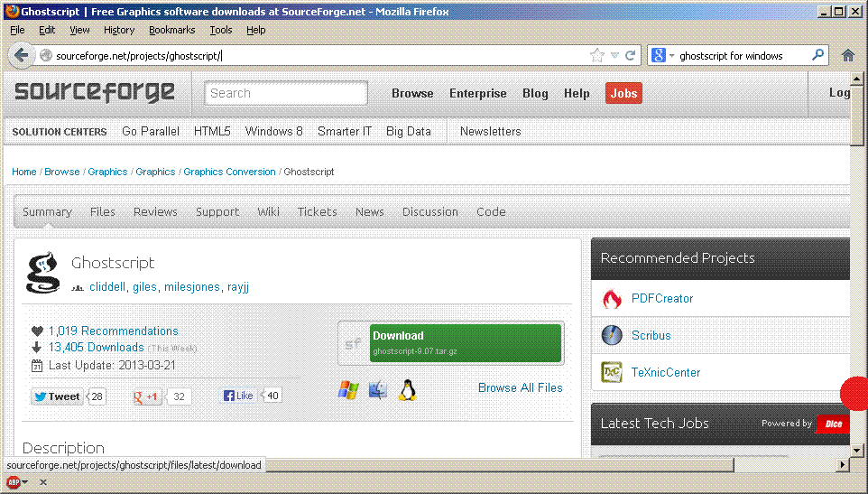868x494 pixels.
Task: Click the Mac platform icon
Action: tap(378, 390)
